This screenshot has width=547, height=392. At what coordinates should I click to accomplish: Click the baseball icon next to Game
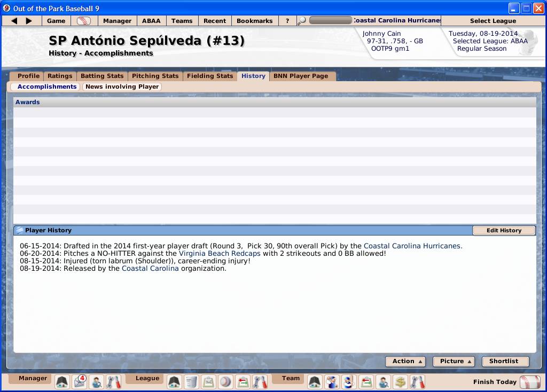tap(84, 21)
